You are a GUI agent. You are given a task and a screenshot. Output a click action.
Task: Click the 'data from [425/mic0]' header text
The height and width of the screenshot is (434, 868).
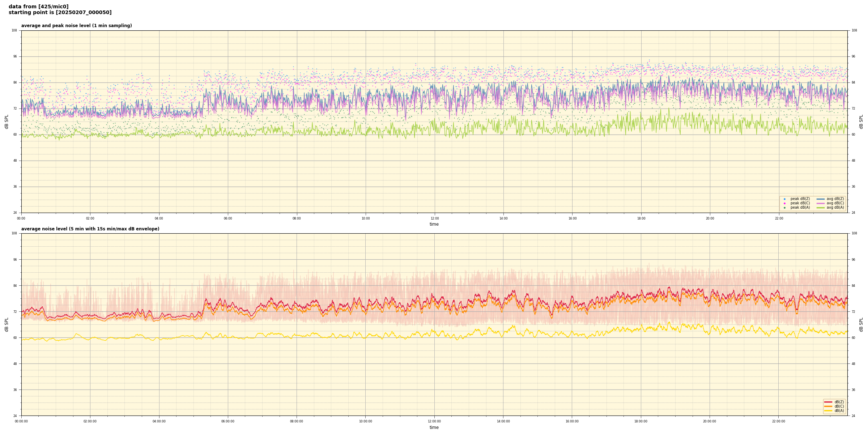(38, 7)
